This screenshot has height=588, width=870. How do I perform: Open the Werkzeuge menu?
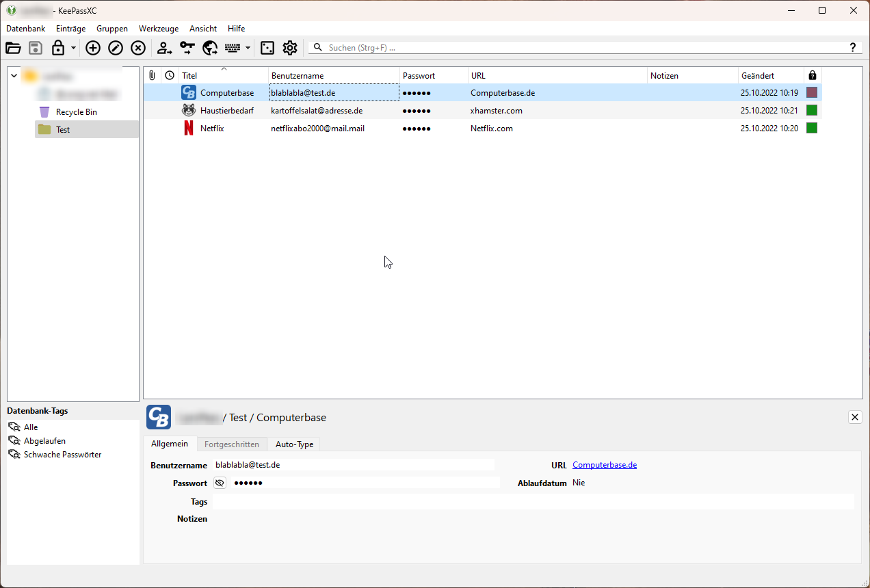tap(159, 29)
